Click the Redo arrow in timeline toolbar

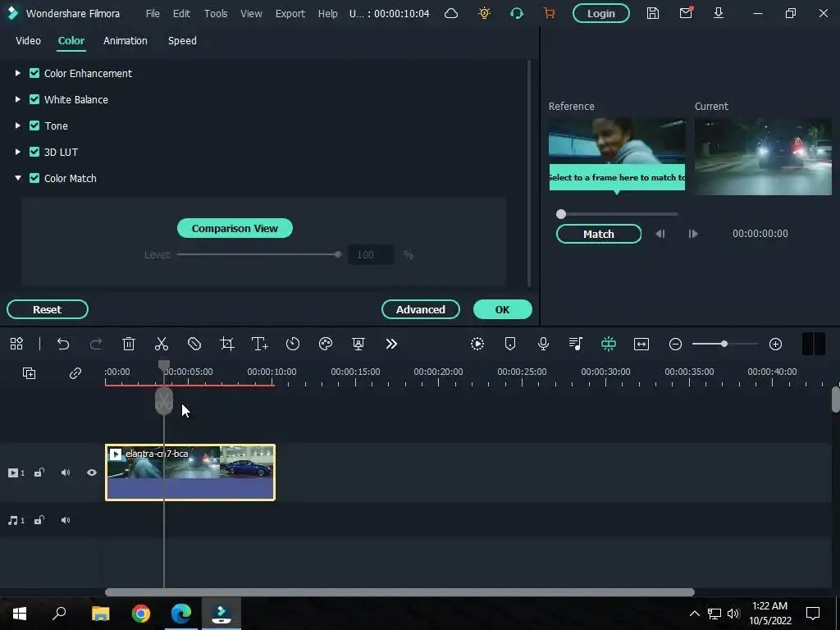[96, 344]
